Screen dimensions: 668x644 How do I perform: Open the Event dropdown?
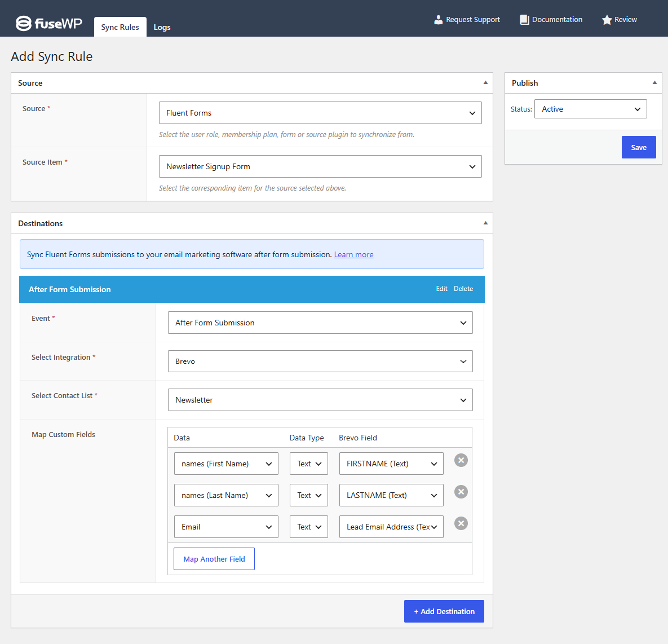tap(320, 323)
